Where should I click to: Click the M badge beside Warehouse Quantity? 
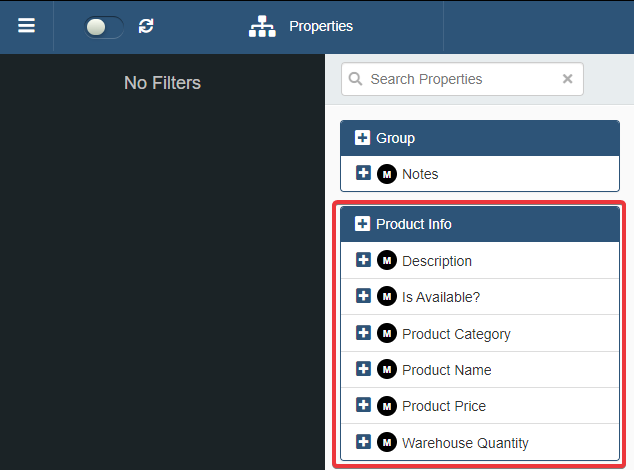(x=387, y=442)
